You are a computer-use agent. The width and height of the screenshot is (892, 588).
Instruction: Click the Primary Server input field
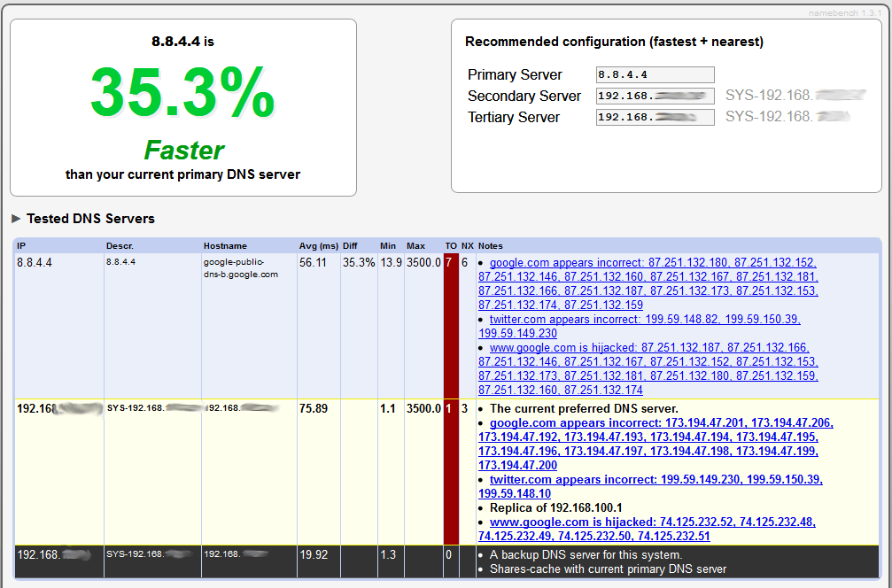(x=655, y=75)
